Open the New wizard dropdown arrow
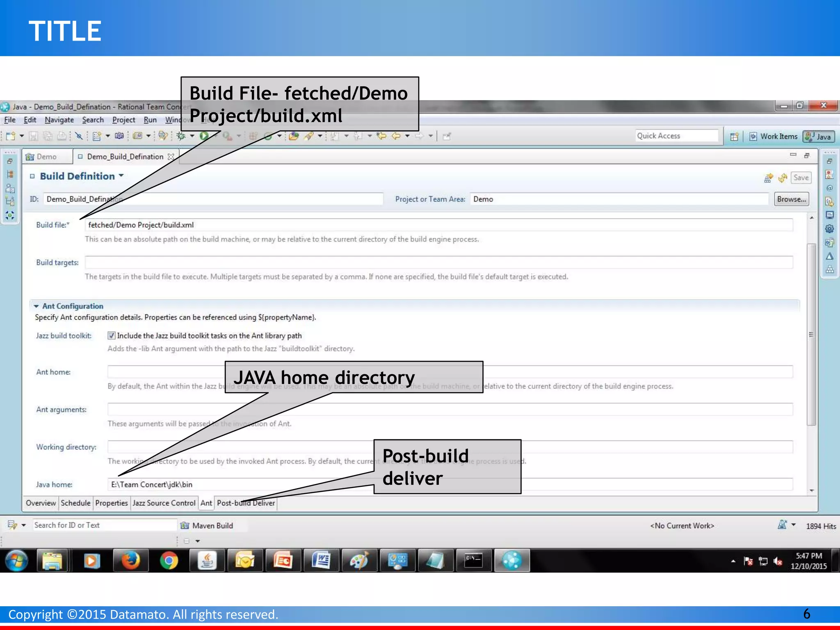840x630 pixels. (22, 136)
